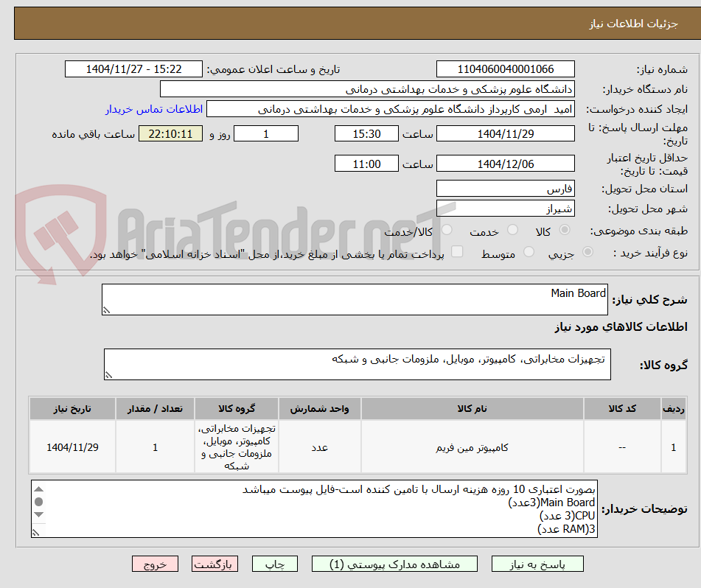Click the announcement date field 1404/11/27 - 15:22
The image size is (701, 588).
pos(133,69)
